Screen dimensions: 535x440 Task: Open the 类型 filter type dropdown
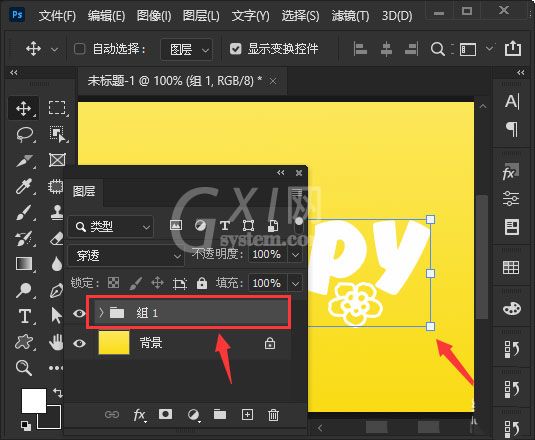pos(111,226)
